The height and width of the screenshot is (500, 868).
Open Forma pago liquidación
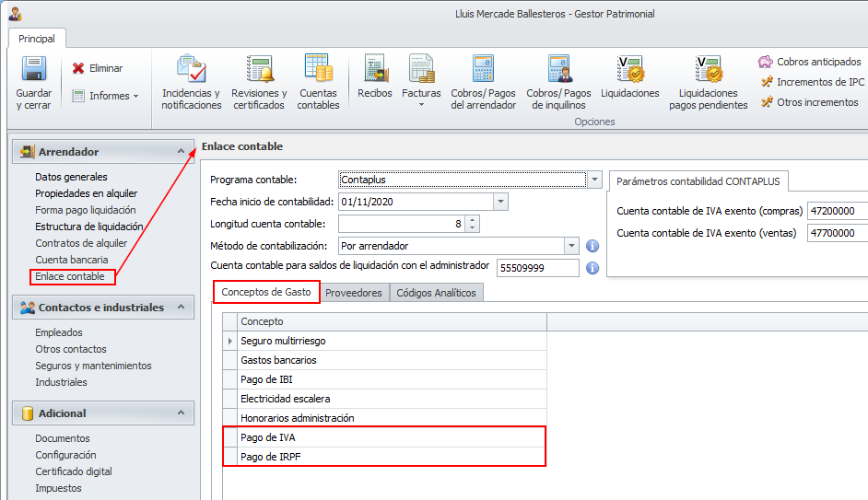coord(86,210)
